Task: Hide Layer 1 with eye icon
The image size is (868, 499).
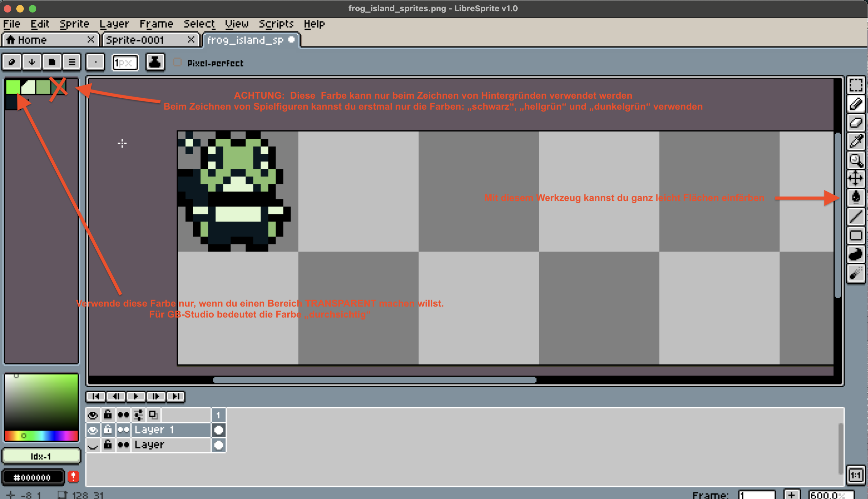Action: [92, 430]
